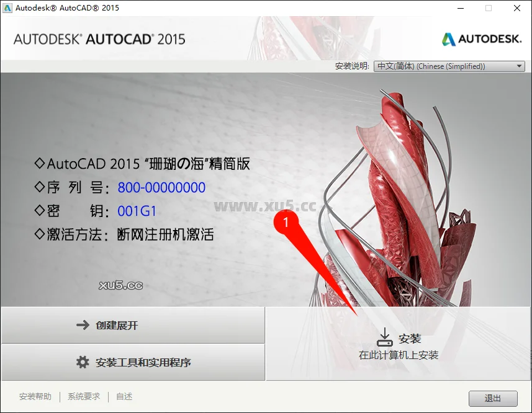Open the 安装帮助 link
The height and width of the screenshot is (413, 532).
(35, 397)
